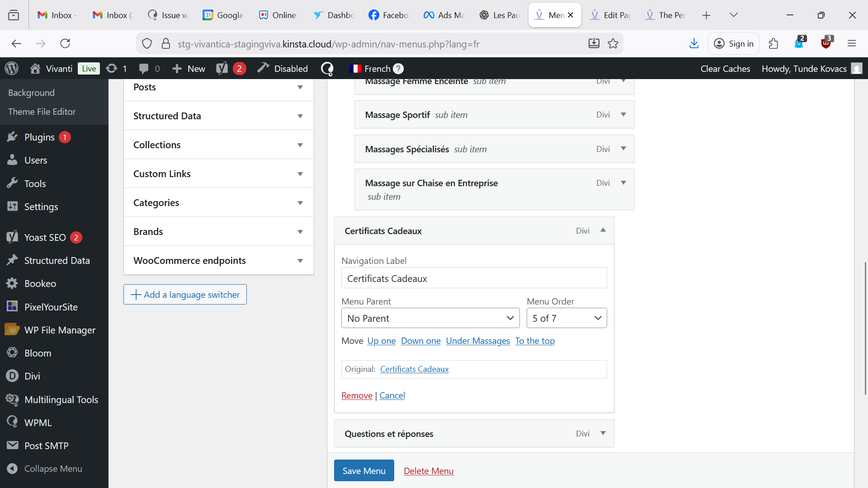Click the browser downloads arrow icon
This screenshot has width=868, height=488.
(694, 43)
